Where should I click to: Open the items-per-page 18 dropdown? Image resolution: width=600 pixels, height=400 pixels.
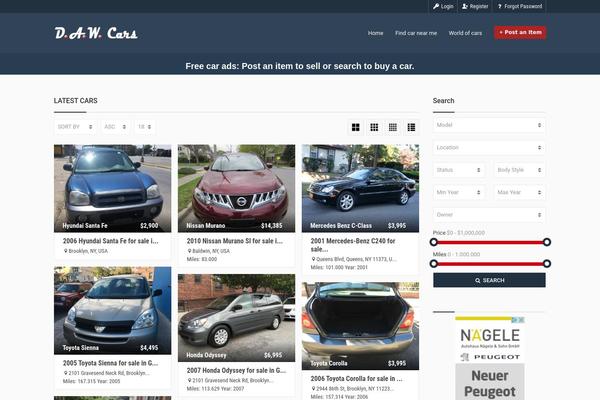coord(145,127)
